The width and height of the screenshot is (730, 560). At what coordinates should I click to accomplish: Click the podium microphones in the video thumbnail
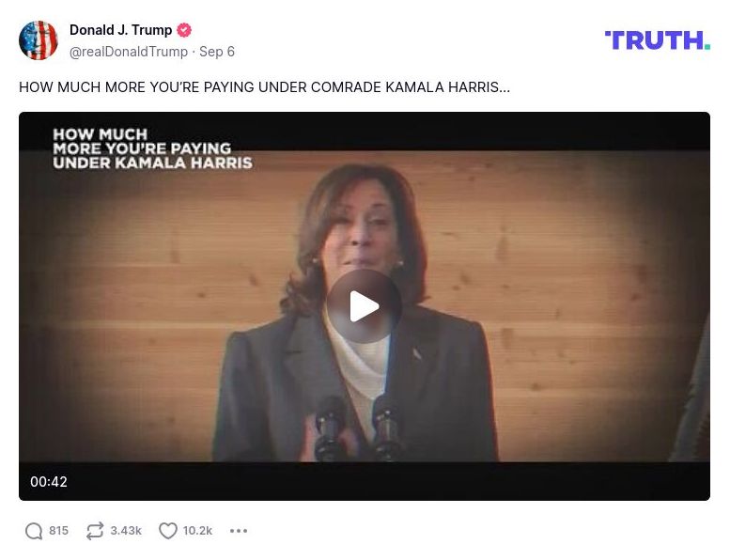tap(357, 428)
